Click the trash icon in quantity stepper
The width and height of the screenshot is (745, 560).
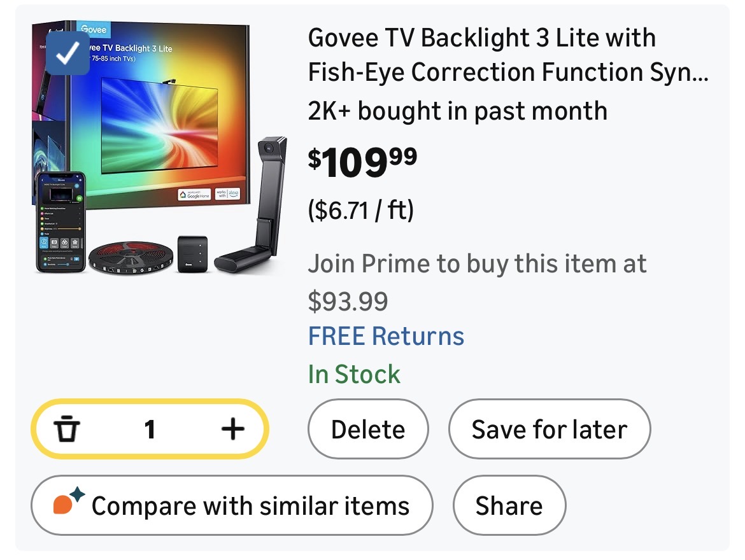[x=67, y=430]
